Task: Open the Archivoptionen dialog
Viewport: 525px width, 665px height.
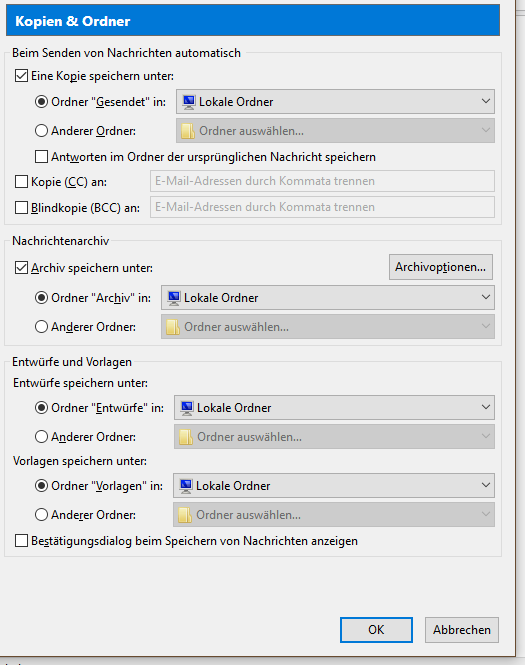Action: pos(441,267)
